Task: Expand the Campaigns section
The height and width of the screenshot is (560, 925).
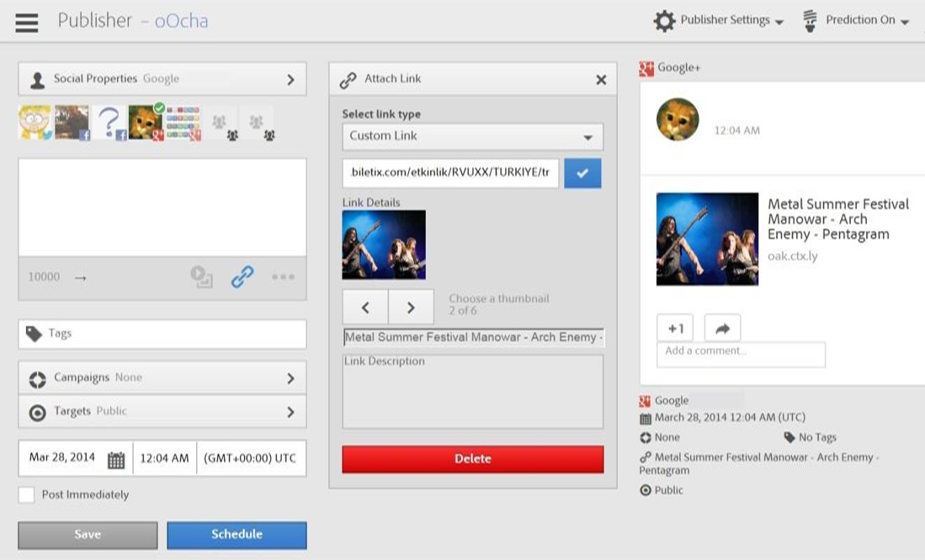Action: tap(162, 378)
